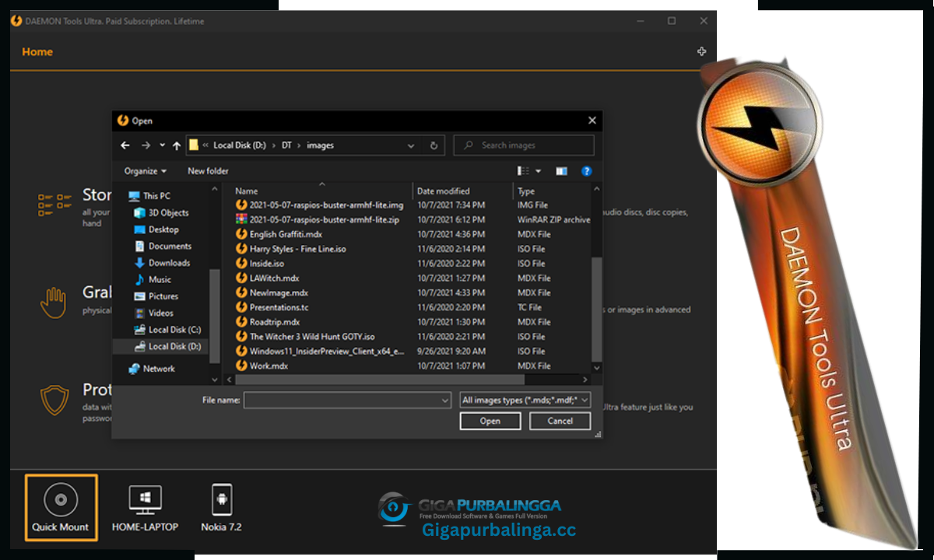Expand the address bar path dropdown
The height and width of the screenshot is (560, 934).
coord(411,145)
